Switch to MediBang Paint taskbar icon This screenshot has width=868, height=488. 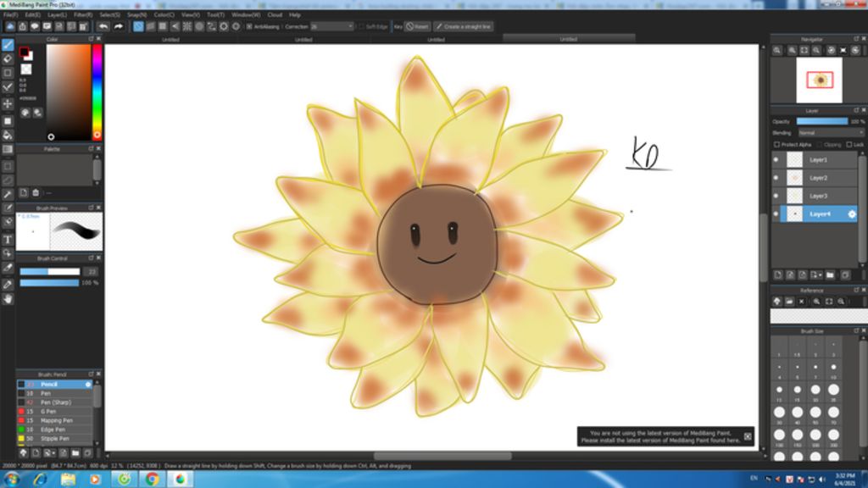(180, 480)
